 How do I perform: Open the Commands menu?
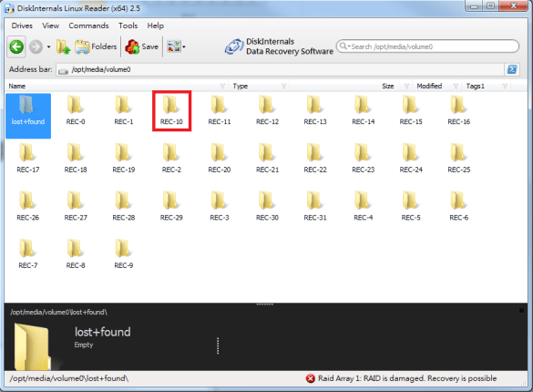pyautogui.click(x=88, y=26)
